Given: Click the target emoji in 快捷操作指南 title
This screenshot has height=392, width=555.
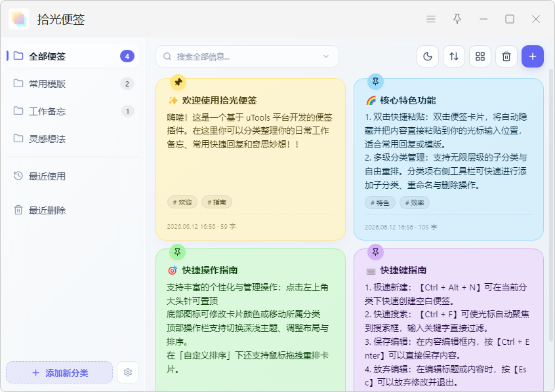Looking at the screenshot, I should [x=173, y=271].
